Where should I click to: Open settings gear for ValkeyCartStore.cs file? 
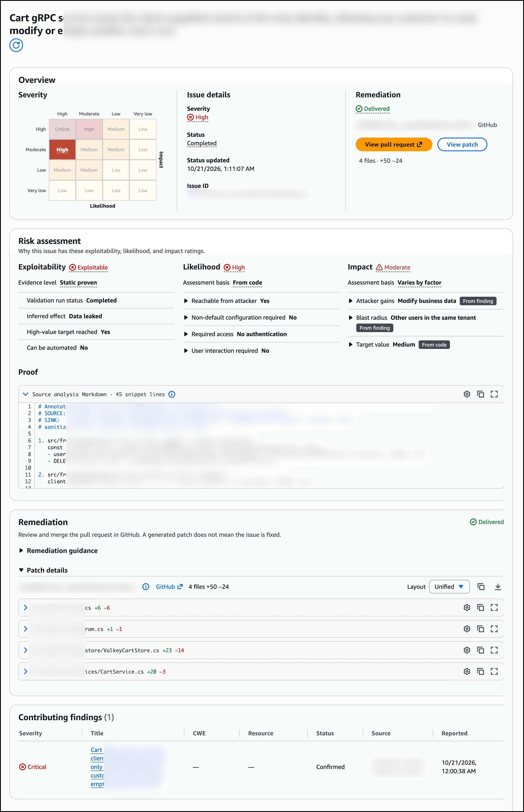coord(467,650)
